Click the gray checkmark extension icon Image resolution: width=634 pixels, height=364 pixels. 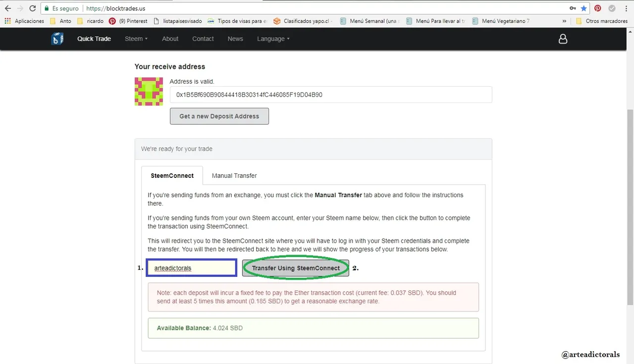(612, 8)
